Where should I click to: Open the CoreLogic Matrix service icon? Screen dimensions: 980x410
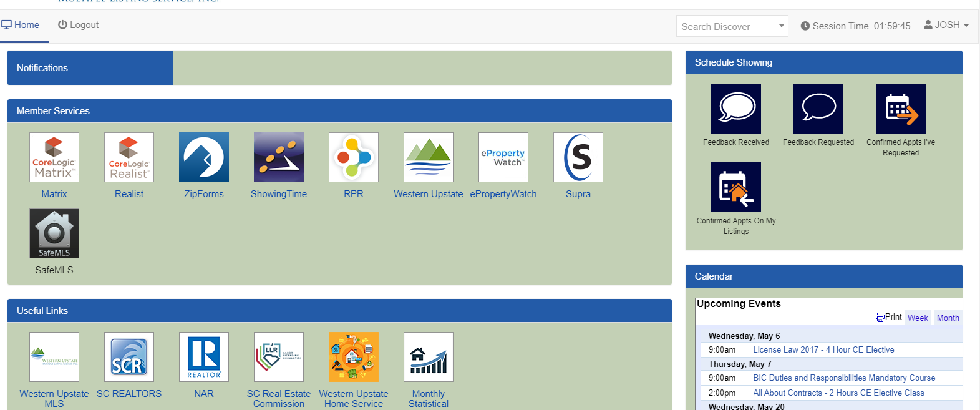[x=54, y=157]
